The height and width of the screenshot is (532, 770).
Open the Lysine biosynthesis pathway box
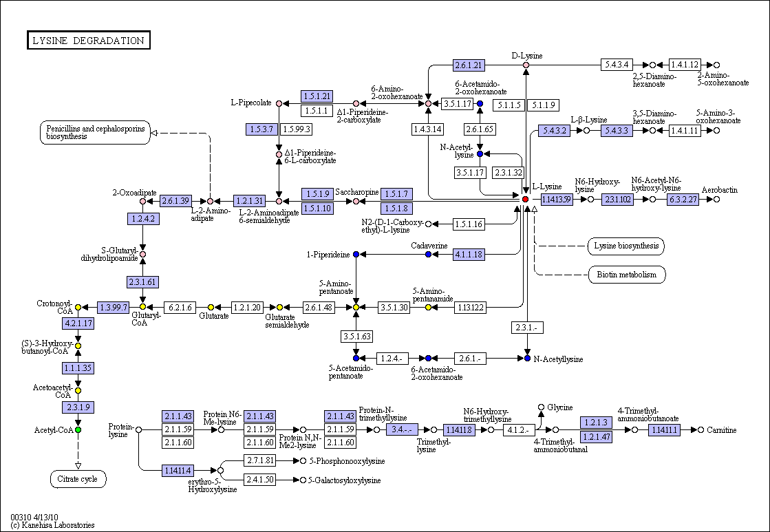(x=626, y=246)
